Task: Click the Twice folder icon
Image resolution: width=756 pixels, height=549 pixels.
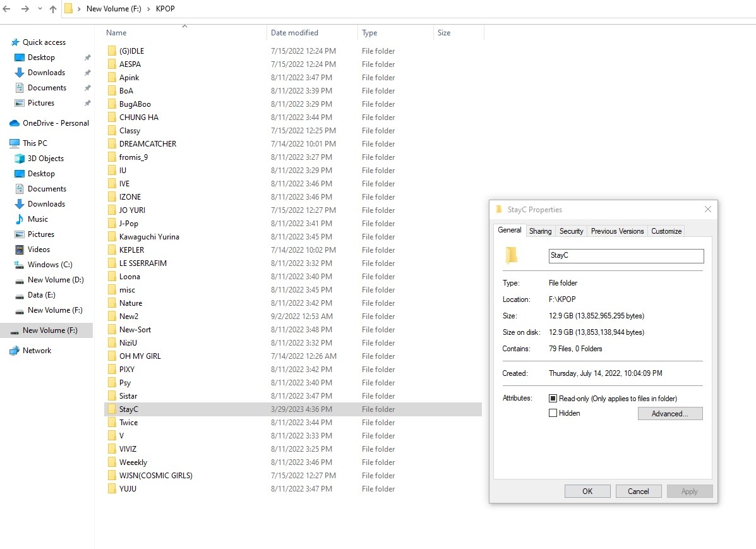Action: 112,423
